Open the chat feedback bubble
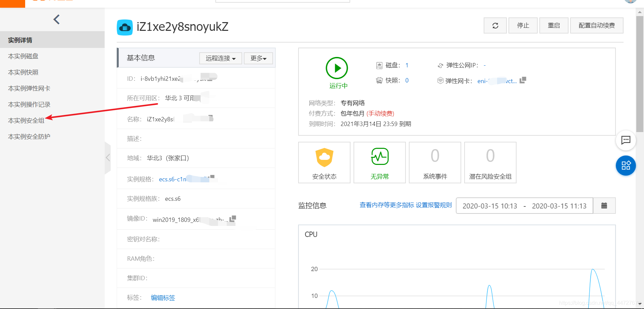Screen dimensions: 644x309 (x=626, y=140)
